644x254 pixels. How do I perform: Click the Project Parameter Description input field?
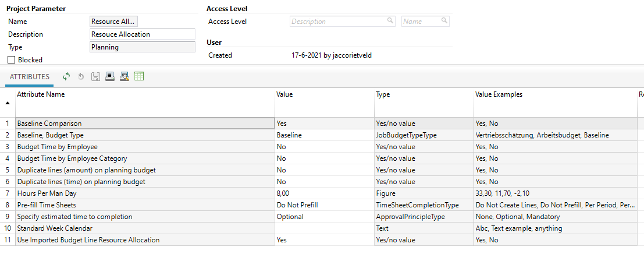tap(143, 34)
